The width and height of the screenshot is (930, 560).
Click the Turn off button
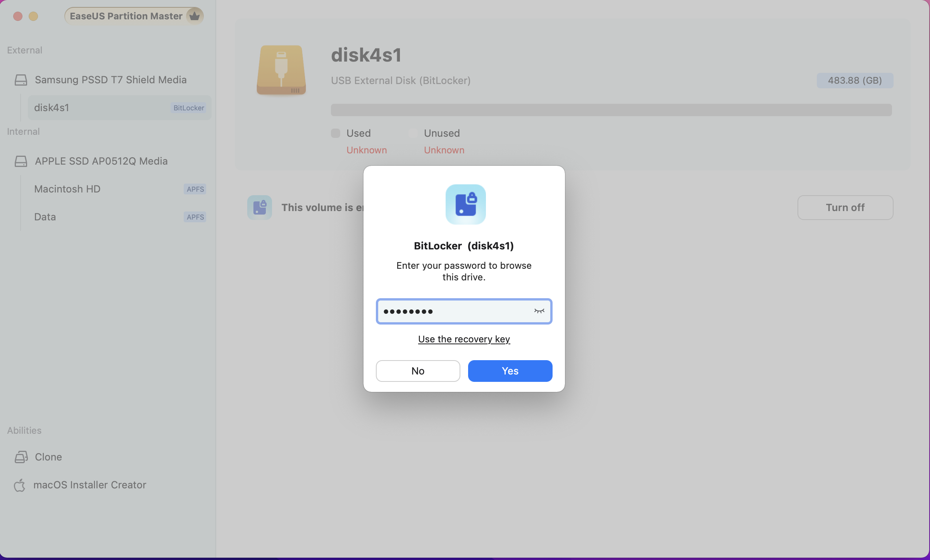tap(845, 208)
